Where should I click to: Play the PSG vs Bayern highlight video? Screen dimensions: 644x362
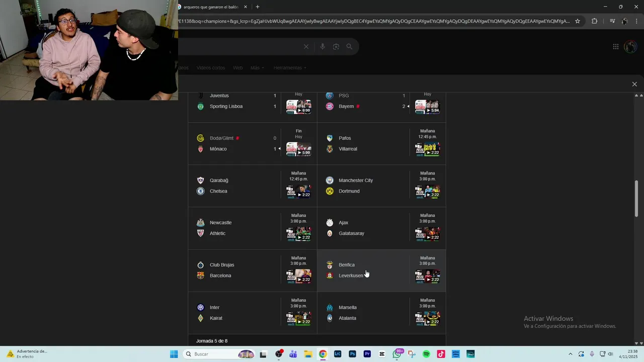point(427,107)
